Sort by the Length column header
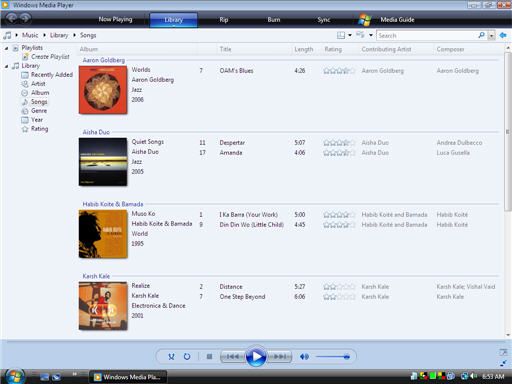Screen dimensions: 512x384 pos(304,49)
